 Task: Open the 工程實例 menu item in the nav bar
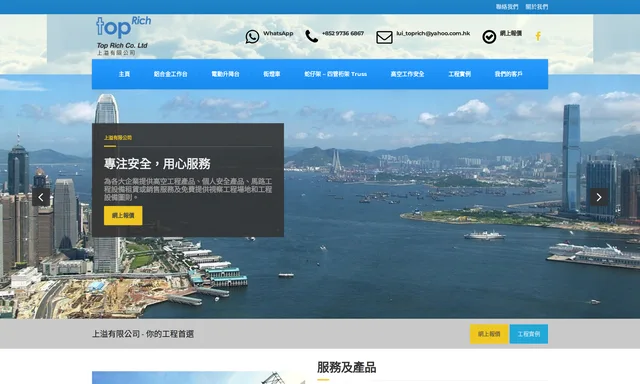coord(459,74)
